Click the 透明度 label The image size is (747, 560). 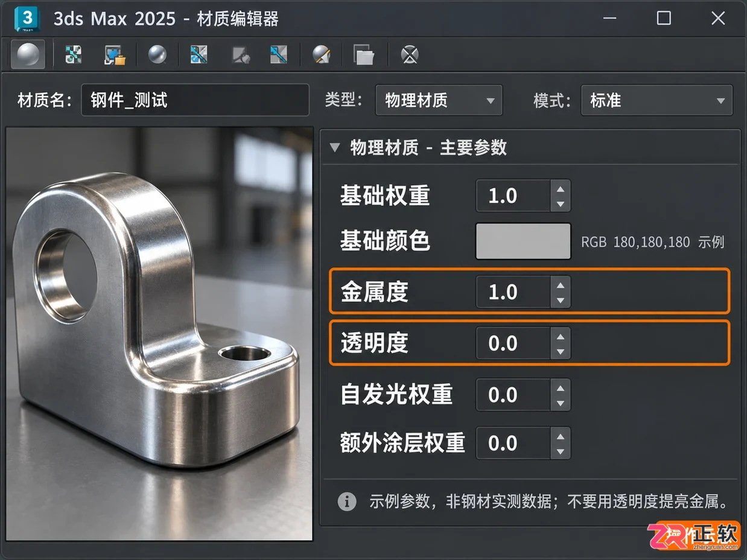[x=375, y=343]
